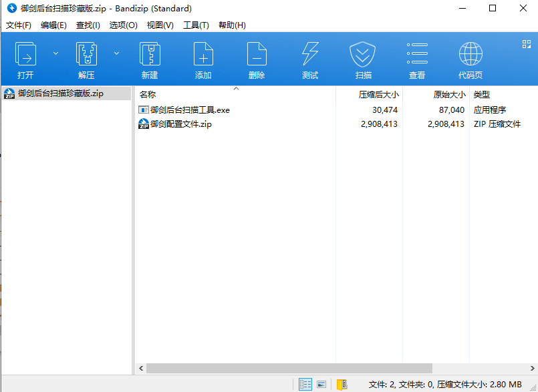Minimize the Bandizip window
538x392 pixels.
tap(462, 8)
